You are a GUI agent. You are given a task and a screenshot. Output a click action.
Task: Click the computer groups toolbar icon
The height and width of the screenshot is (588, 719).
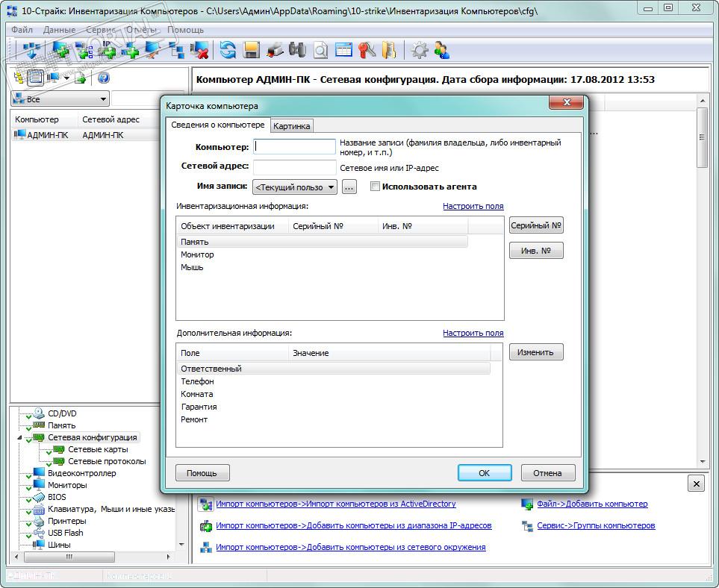click(x=176, y=51)
